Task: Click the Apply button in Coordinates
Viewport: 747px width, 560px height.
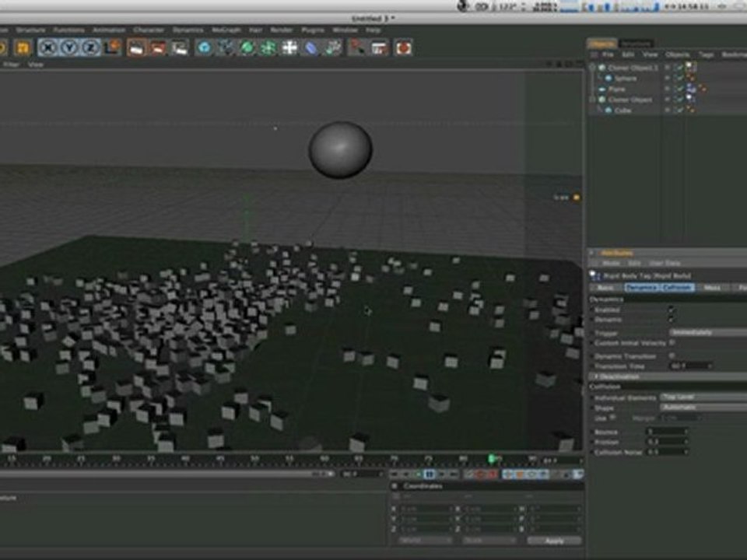Action: (554, 541)
